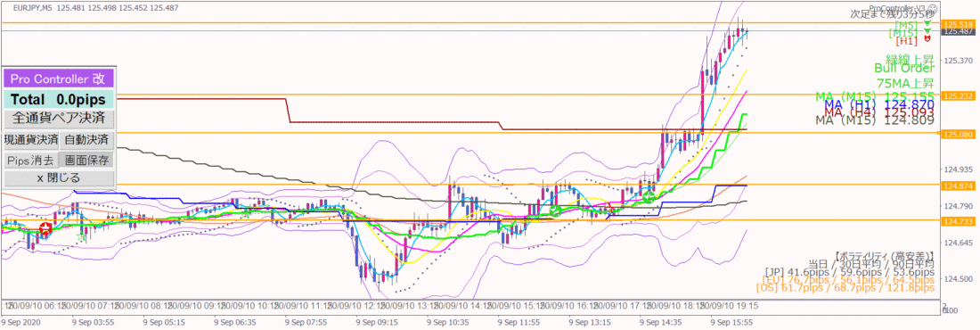The image size is (980, 330).
Task: Click the [EU] 76.7pips volatility row
Action: (849, 281)
